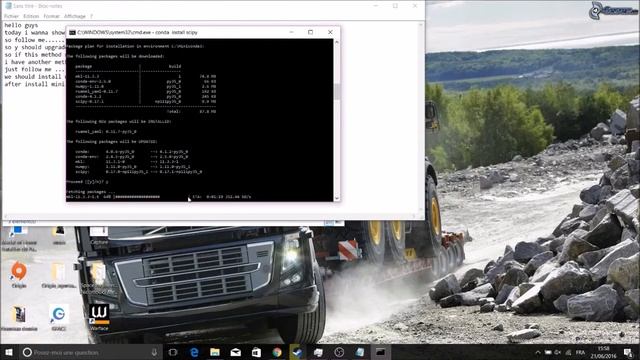Open the checkmark app icon on taskbar
Image resolution: width=640 pixels, height=360 pixels.
298,352
